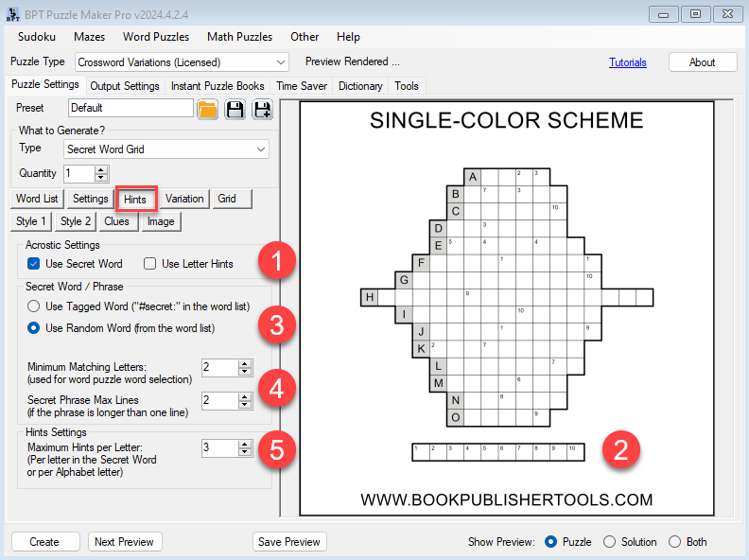This screenshot has width=749, height=560.
Task: Increase the Quantity stepper value
Action: pos(101,169)
